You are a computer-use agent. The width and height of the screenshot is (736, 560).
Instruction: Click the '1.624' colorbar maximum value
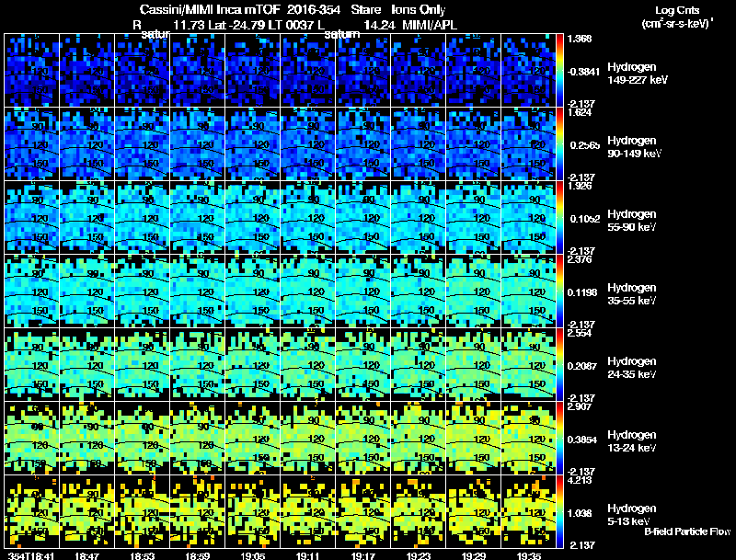tap(580, 112)
